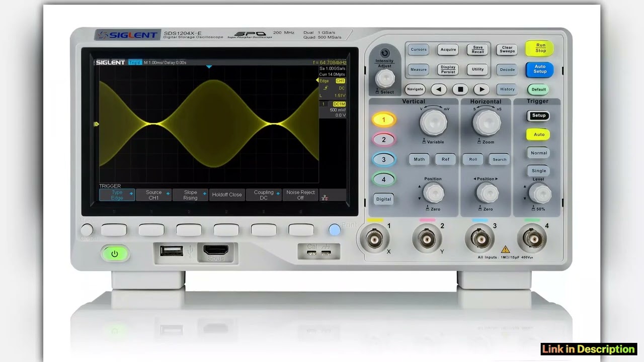Toggle the Roll mode button
The width and height of the screenshot is (644, 362).
(473, 159)
